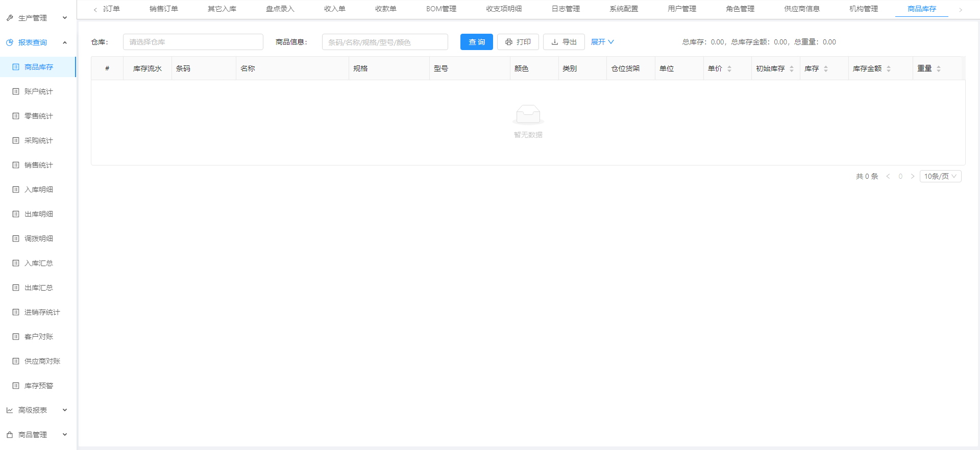Image resolution: width=980 pixels, height=450 pixels.
Task: Switch to the 系统配置 tab
Action: (x=624, y=9)
